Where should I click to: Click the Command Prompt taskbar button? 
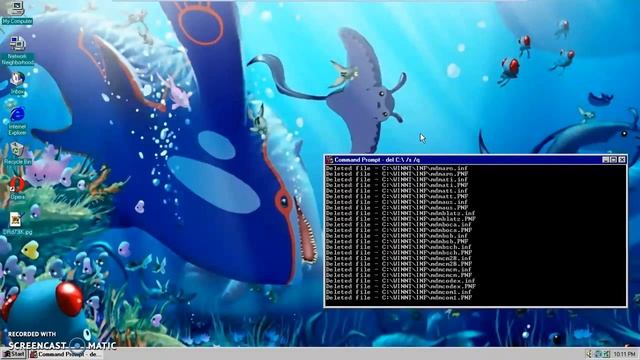click(65, 354)
